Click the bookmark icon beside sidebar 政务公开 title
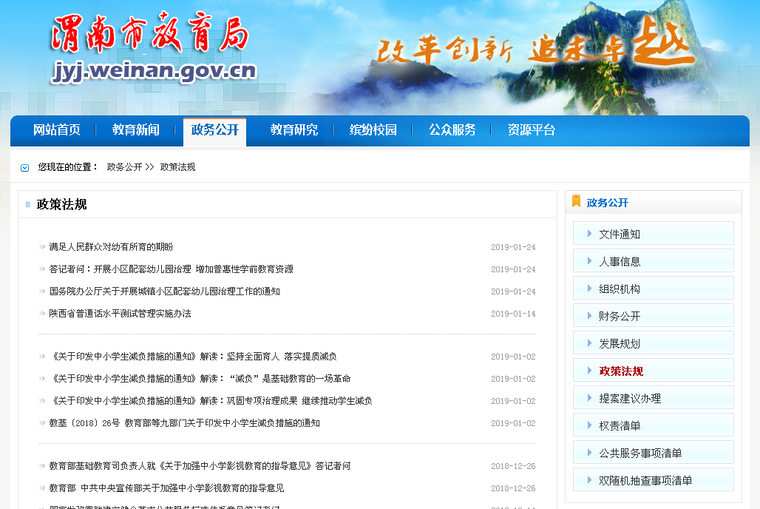The height and width of the screenshot is (509, 760). 576,201
